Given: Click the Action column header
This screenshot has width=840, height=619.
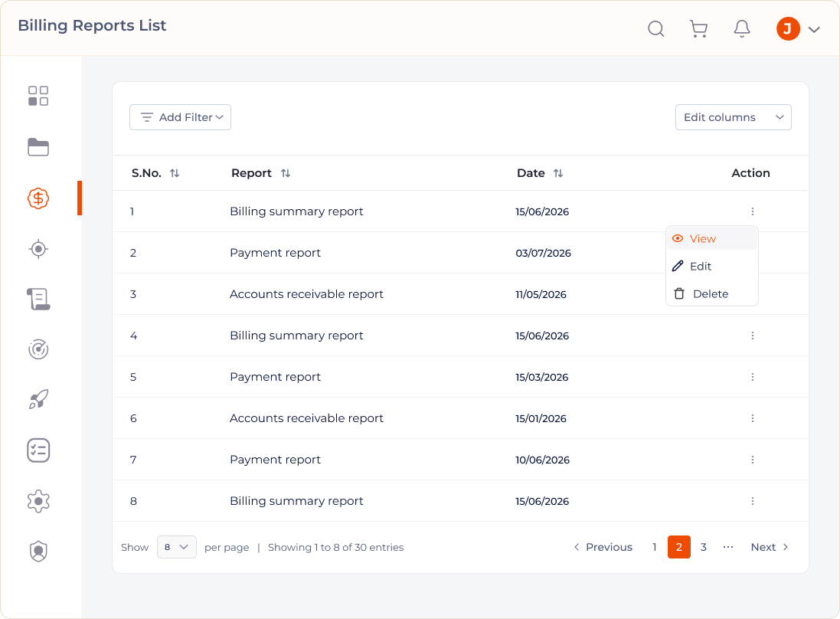Looking at the screenshot, I should (750, 173).
